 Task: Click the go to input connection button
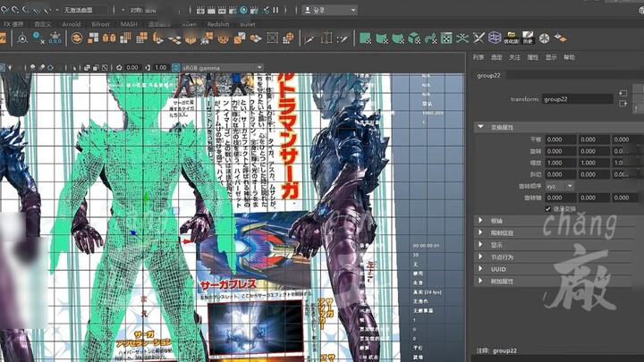623,93
